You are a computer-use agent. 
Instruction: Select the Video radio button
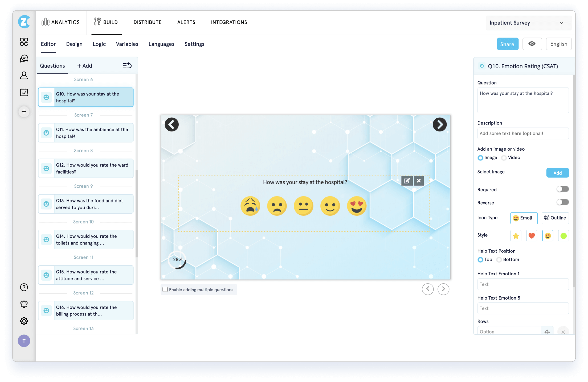(504, 158)
